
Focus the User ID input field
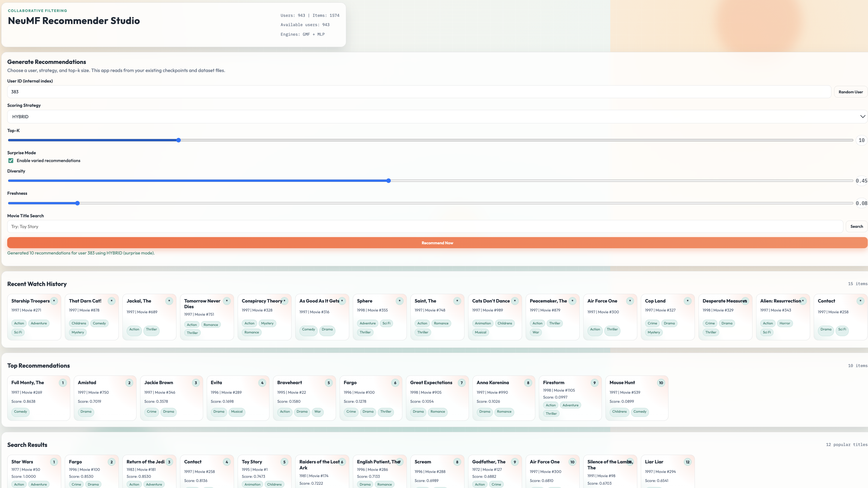tap(419, 92)
